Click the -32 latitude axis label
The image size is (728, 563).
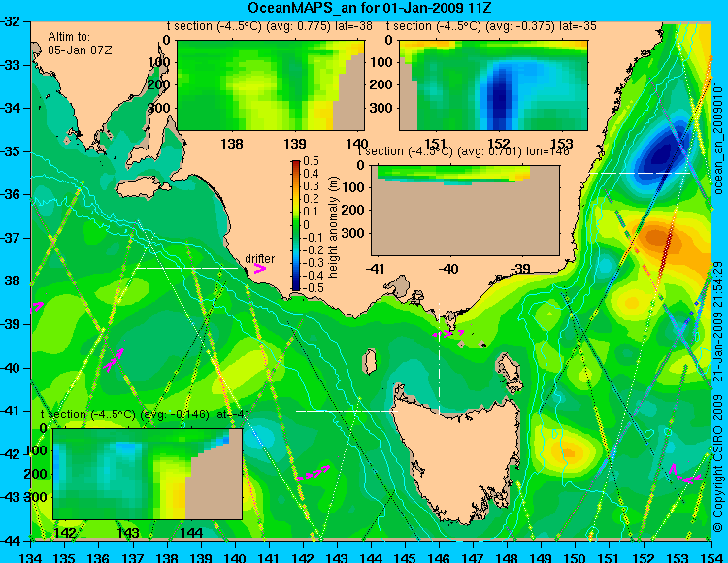pos(12,21)
